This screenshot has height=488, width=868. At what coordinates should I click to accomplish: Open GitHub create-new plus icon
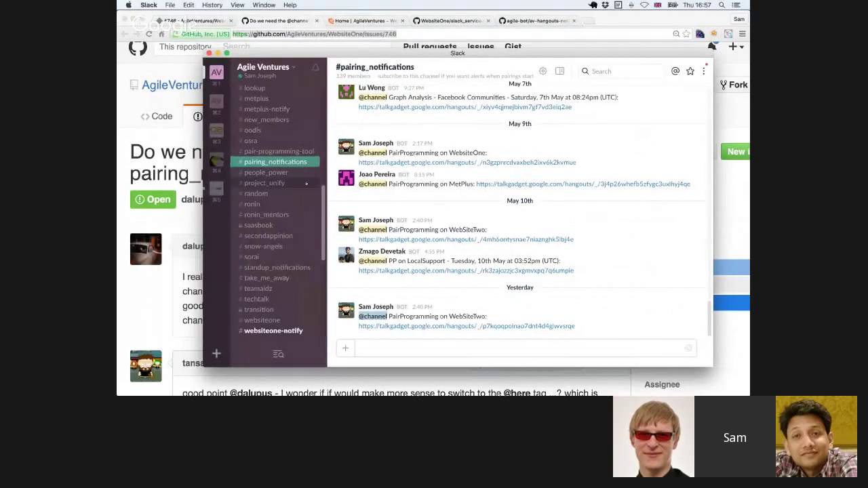pyautogui.click(x=735, y=47)
